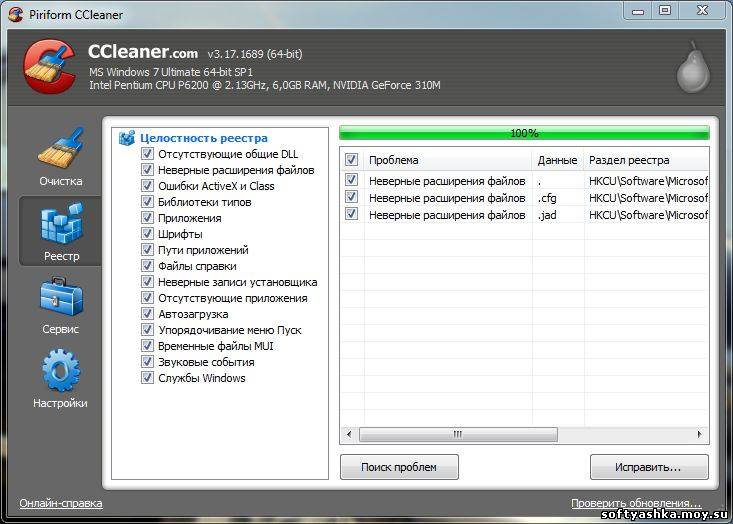Sort results by Раздел реестра column
Image resolution: width=733 pixels, height=524 pixels.
pos(647,160)
